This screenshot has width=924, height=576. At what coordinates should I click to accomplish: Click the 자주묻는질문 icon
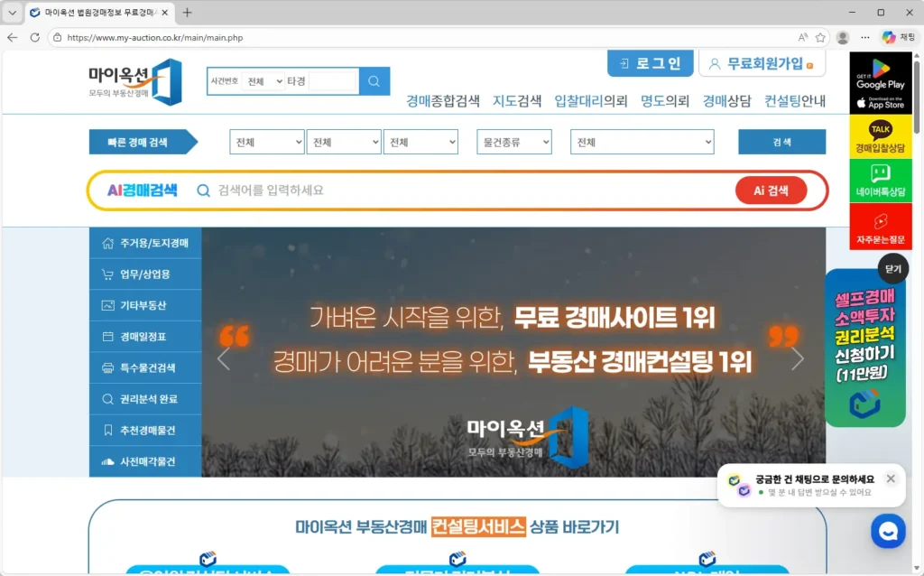880,226
